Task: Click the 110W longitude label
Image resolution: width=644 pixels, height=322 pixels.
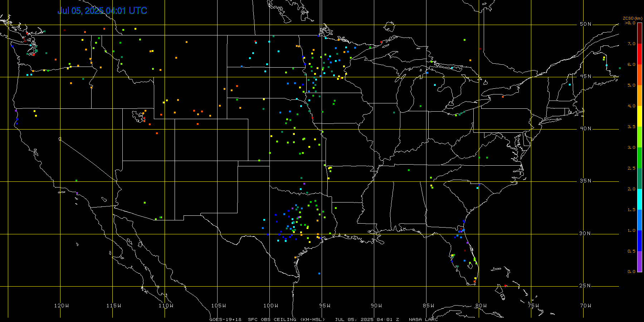Action: click(166, 306)
